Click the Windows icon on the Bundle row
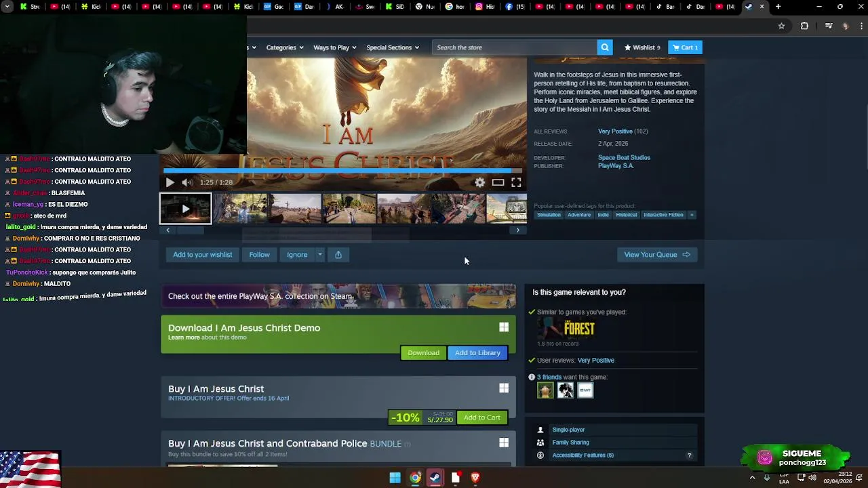 pos(504,443)
